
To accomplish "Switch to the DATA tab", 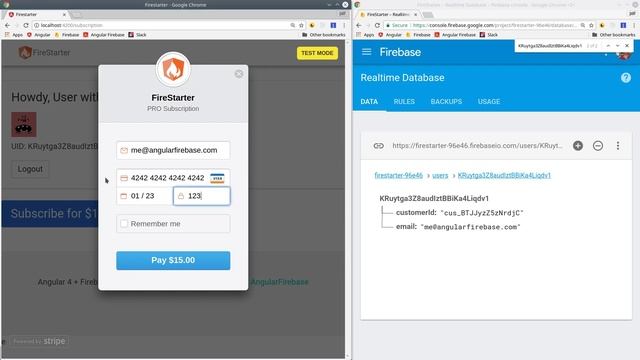I will click(369, 102).
